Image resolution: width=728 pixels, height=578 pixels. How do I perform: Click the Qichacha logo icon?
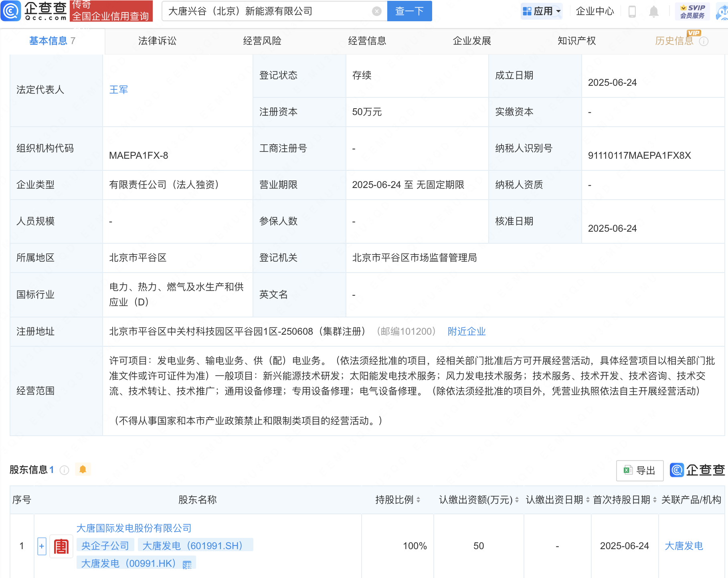[x=11, y=11]
